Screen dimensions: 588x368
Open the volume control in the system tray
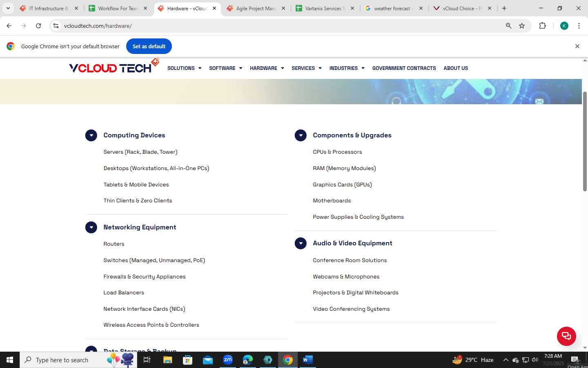pos(535,360)
